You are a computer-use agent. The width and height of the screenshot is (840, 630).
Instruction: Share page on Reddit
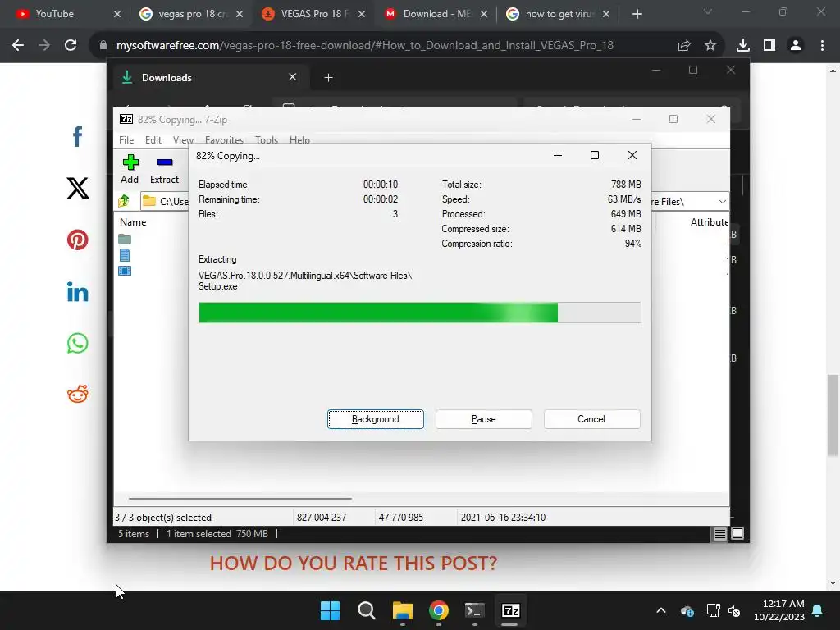click(78, 395)
